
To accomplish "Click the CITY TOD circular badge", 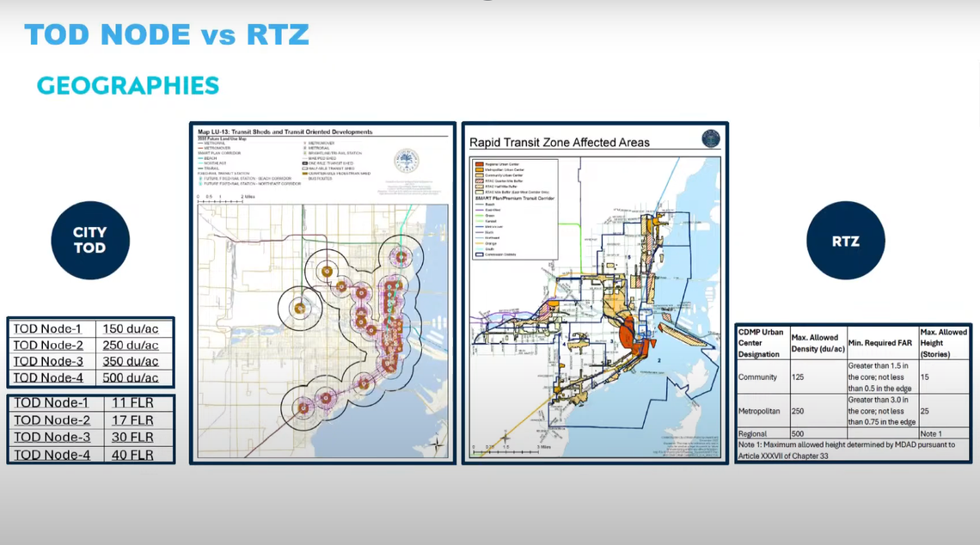I will click(x=89, y=240).
